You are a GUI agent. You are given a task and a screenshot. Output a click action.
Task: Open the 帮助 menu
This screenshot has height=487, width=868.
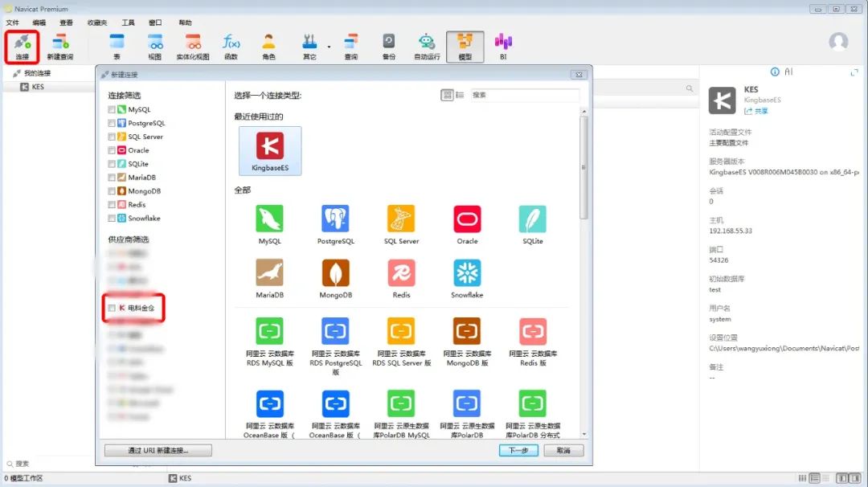pyautogui.click(x=185, y=23)
